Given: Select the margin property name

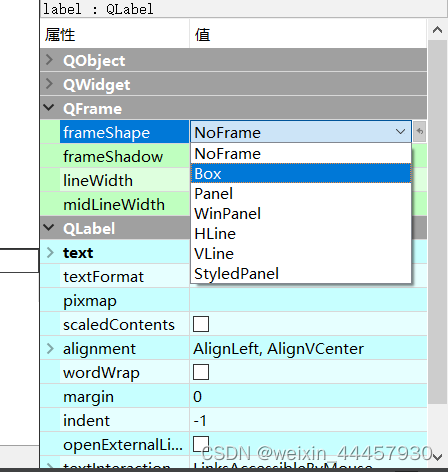Looking at the screenshot, I should [88, 397].
